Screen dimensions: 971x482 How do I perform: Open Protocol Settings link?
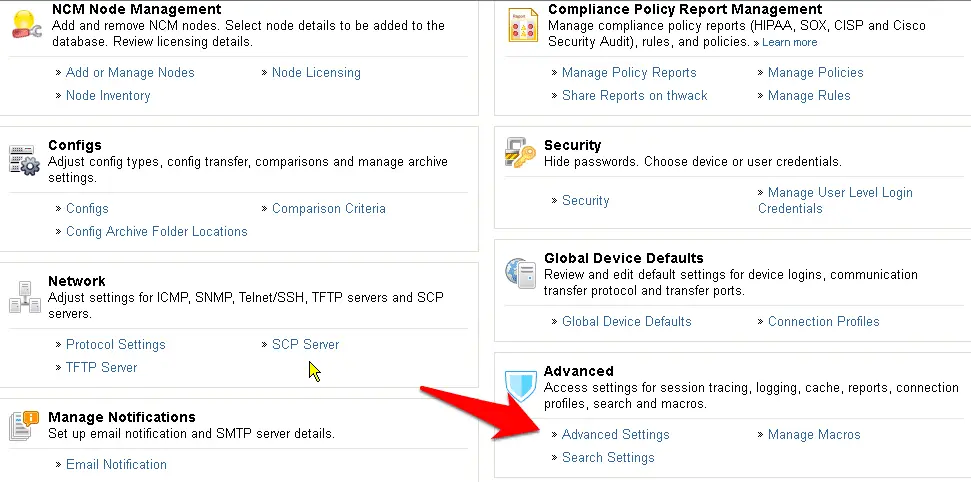[x=116, y=344]
